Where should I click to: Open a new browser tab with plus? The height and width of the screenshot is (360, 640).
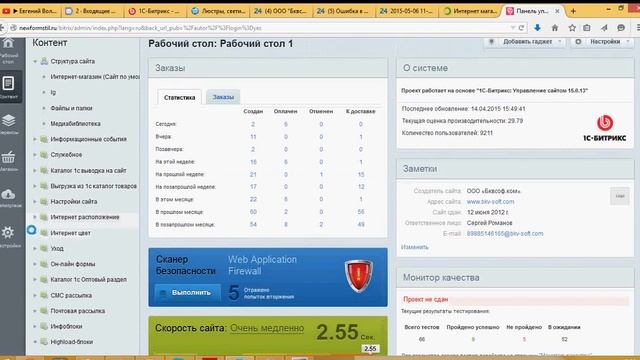click(x=573, y=11)
